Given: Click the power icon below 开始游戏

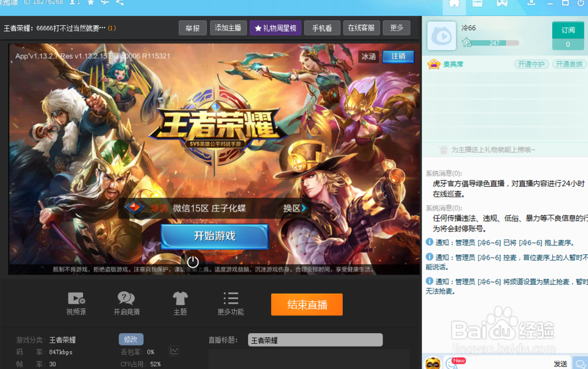Looking at the screenshot, I should [193, 262].
